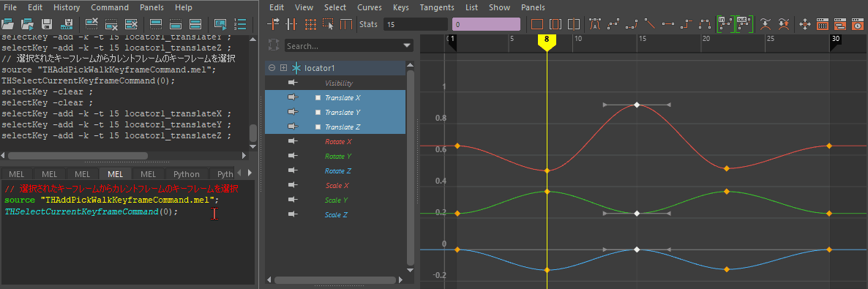
Task: Click the script history horizontal scrollbar
Action: (78, 156)
